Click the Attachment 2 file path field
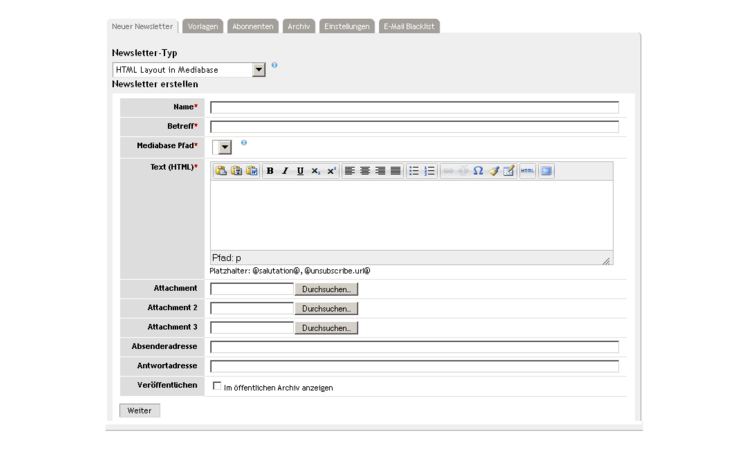 coord(252,308)
